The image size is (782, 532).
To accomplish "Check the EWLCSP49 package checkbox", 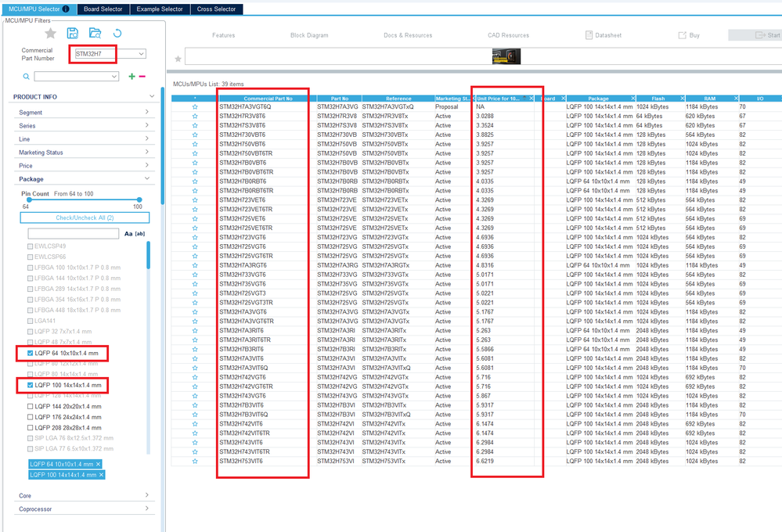I will [30, 246].
